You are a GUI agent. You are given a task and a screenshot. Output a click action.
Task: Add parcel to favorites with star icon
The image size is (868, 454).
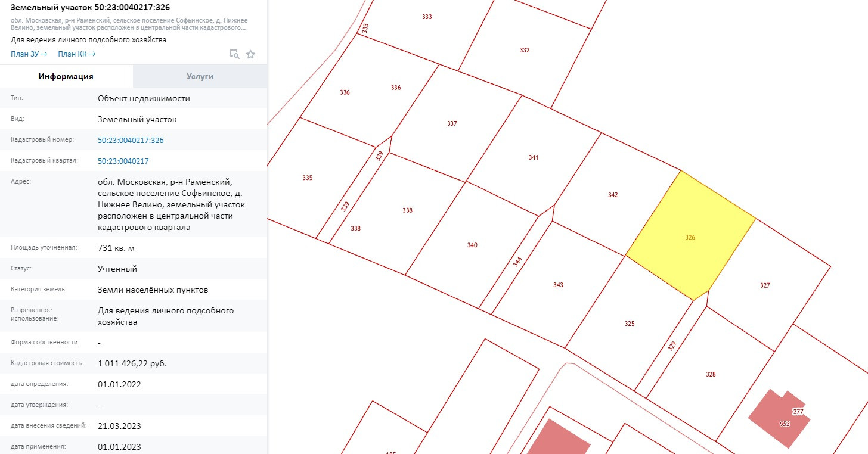pyautogui.click(x=250, y=54)
